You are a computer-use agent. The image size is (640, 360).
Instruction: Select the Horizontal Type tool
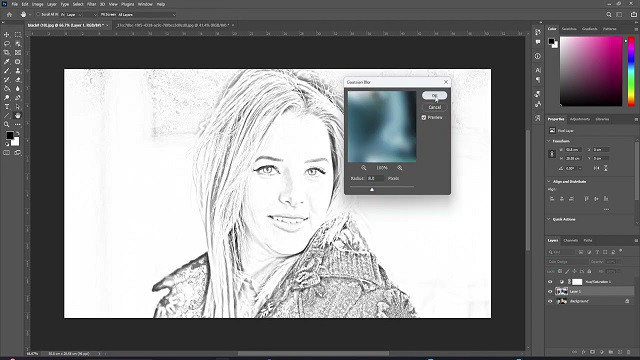point(7,107)
